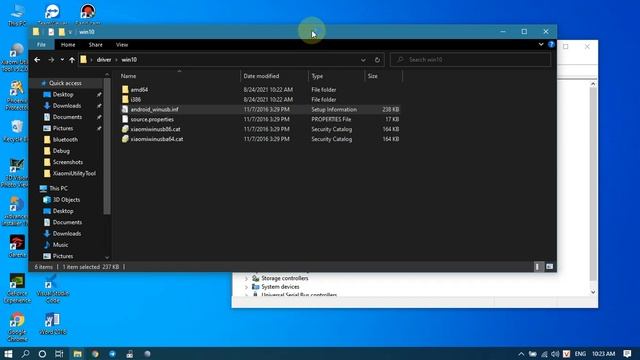The width and height of the screenshot is (640, 360).
Task: Open Cortana from taskbar
Action: [x=42, y=353]
